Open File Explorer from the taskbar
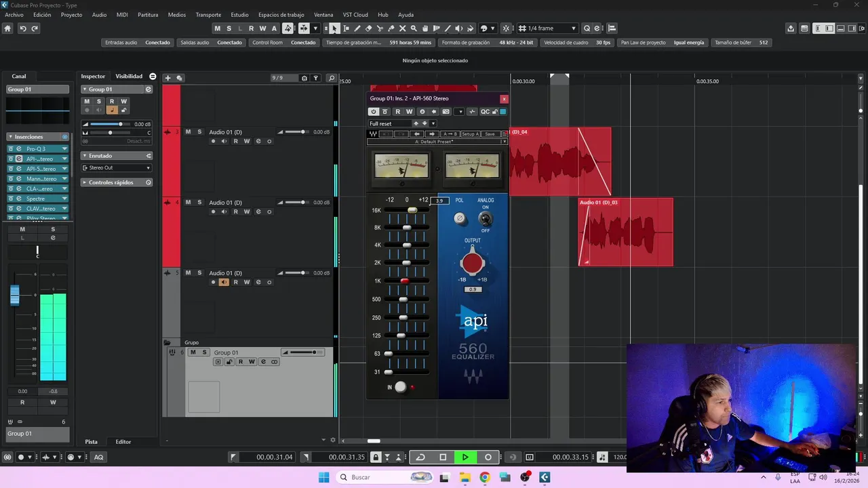The height and width of the screenshot is (488, 868). (x=465, y=477)
